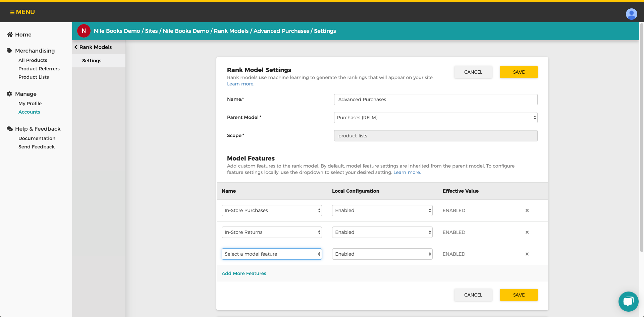Screen dimensions: 644x317
Task: Select Product Lists in sidebar
Action: 34,77
